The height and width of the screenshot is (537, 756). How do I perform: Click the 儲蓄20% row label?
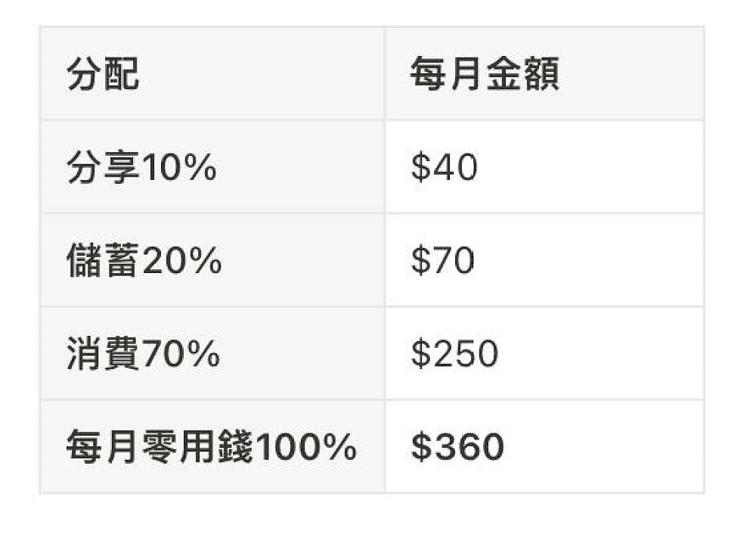tap(144, 261)
